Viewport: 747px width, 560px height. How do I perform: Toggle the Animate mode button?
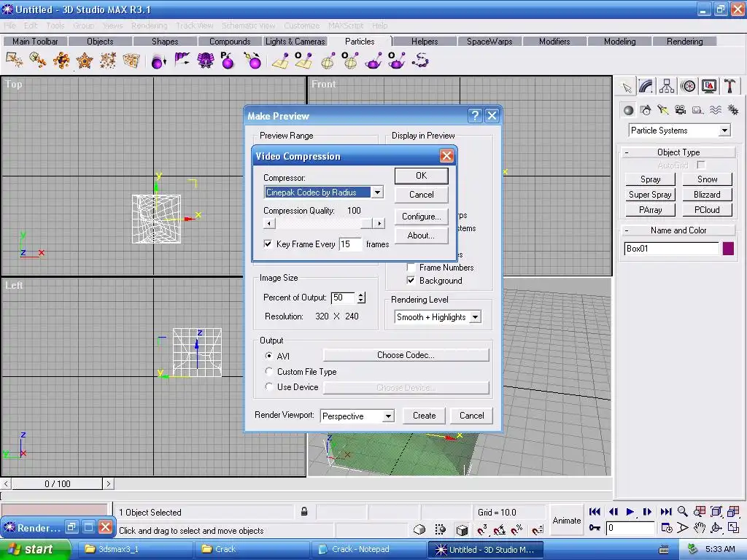pos(566,520)
